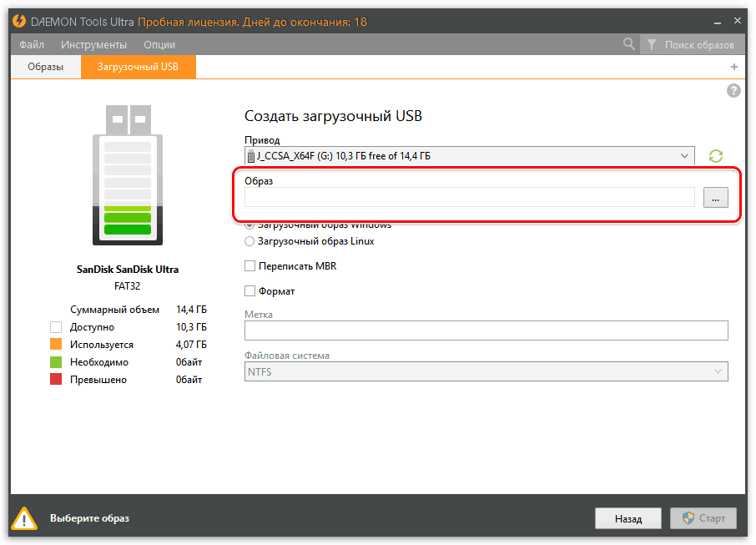Click the SanDisk USB drive illustration
The image size is (756, 545).
pos(127,175)
